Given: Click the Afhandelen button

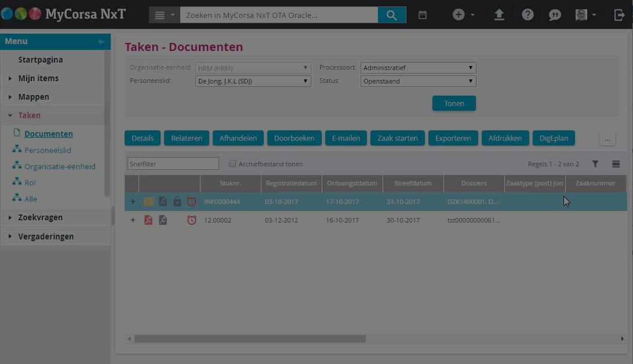Looking at the screenshot, I should point(238,138).
